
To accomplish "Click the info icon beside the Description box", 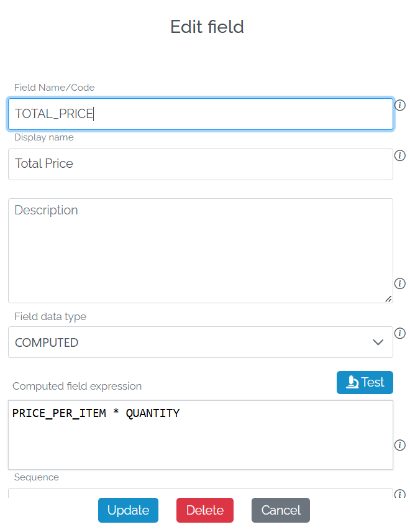I will point(400,283).
